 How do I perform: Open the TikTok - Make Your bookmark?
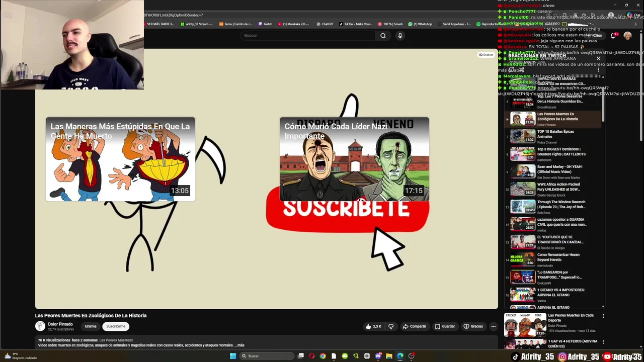tap(356, 24)
